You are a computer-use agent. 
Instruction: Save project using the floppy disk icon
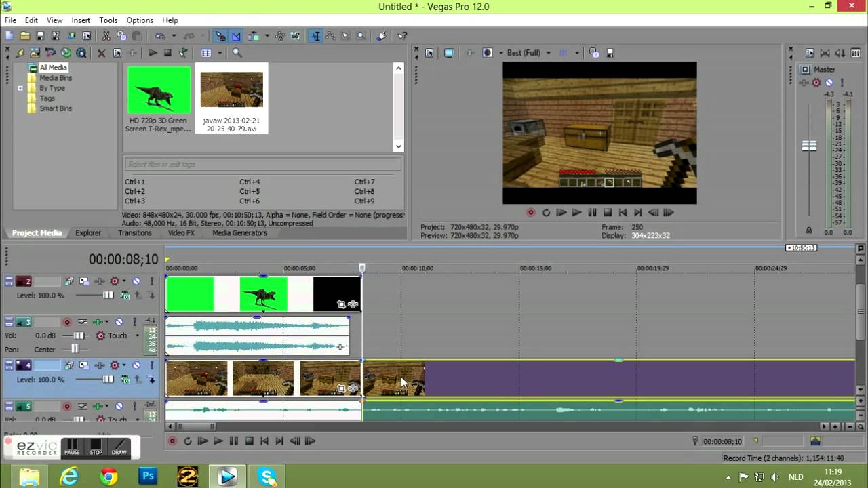tap(40, 36)
